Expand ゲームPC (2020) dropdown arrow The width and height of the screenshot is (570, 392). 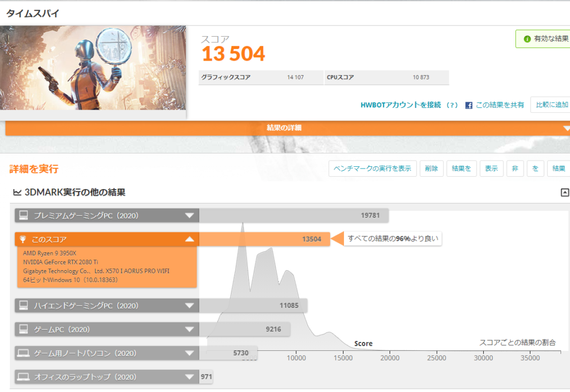(x=189, y=330)
